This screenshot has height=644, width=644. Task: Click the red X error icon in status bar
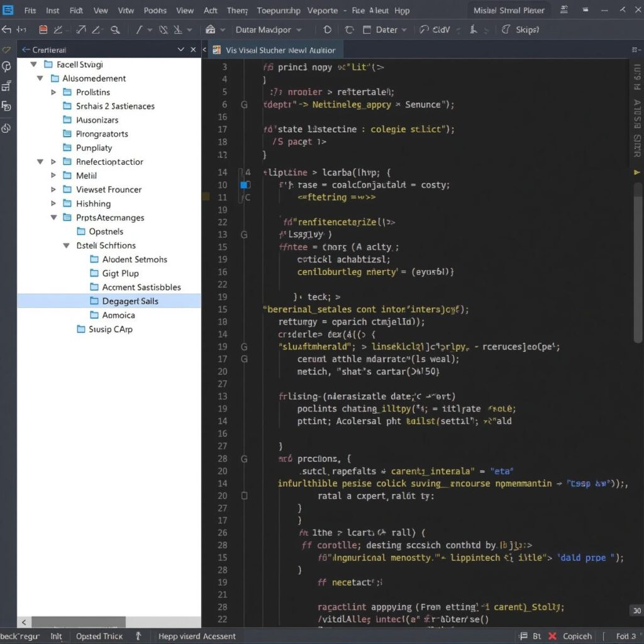pyautogui.click(x=552, y=636)
